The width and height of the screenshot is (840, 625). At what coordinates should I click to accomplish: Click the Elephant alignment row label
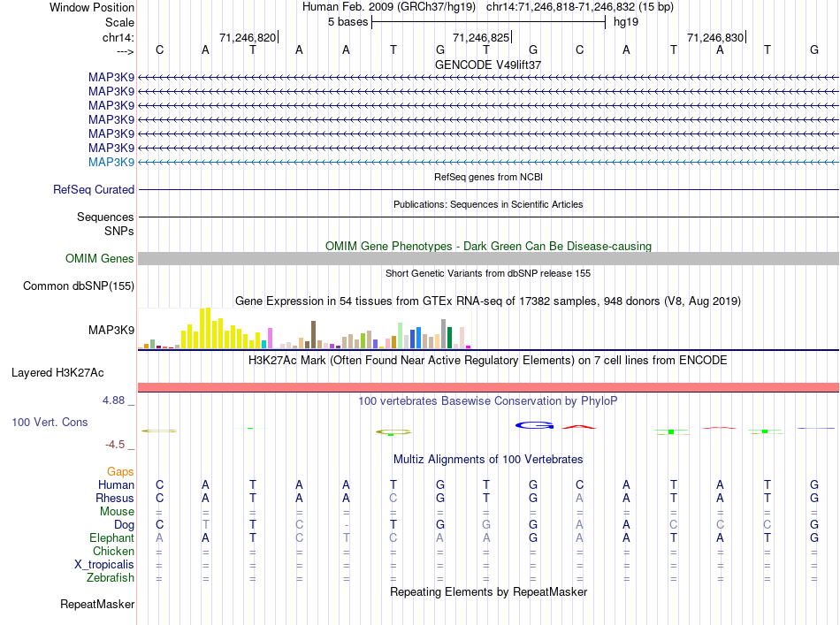[x=112, y=537]
